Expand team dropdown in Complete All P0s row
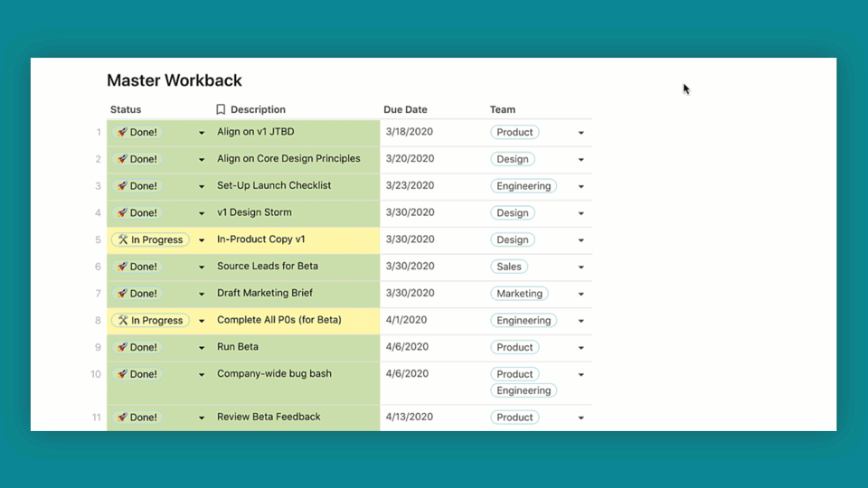Viewport: 868px width, 488px height. pos(580,321)
